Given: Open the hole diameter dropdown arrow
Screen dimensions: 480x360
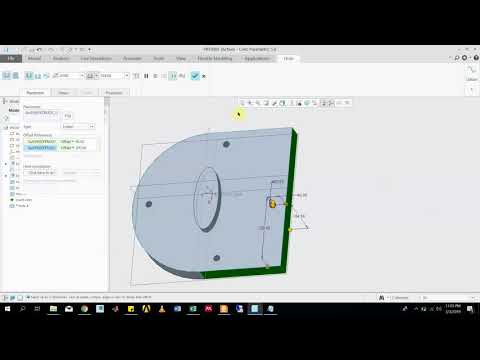Looking at the screenshot, I should [x=82, y=76].
